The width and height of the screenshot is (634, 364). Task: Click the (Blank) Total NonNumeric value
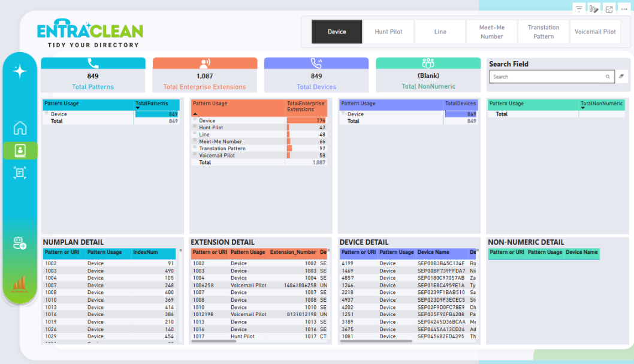click(428, 75)
